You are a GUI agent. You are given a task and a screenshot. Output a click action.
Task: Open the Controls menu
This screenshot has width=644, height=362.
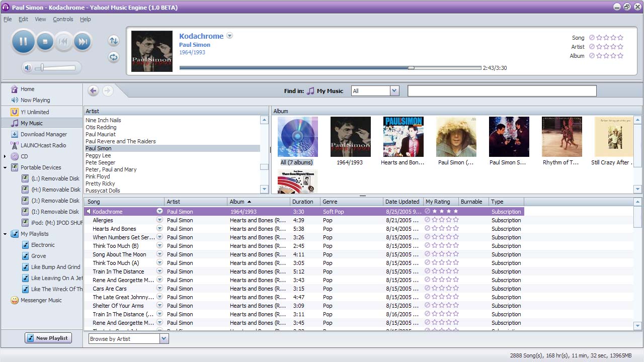(x=63, y=19)
